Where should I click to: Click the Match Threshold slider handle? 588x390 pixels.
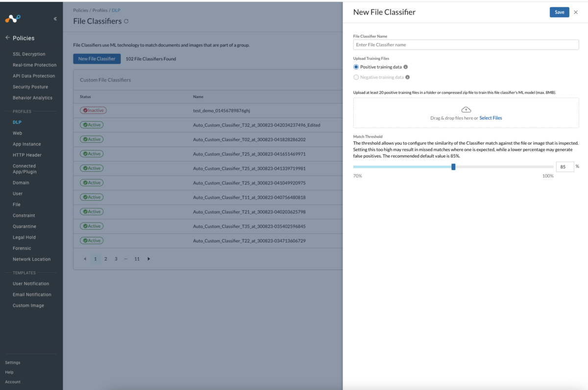(x=453, y=167)
